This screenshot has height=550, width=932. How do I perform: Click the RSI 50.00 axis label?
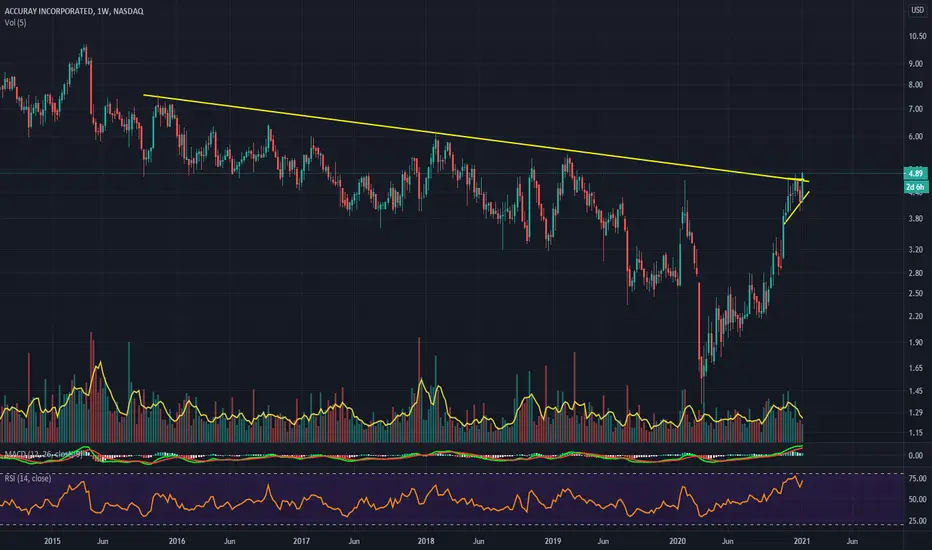(917, 500)
